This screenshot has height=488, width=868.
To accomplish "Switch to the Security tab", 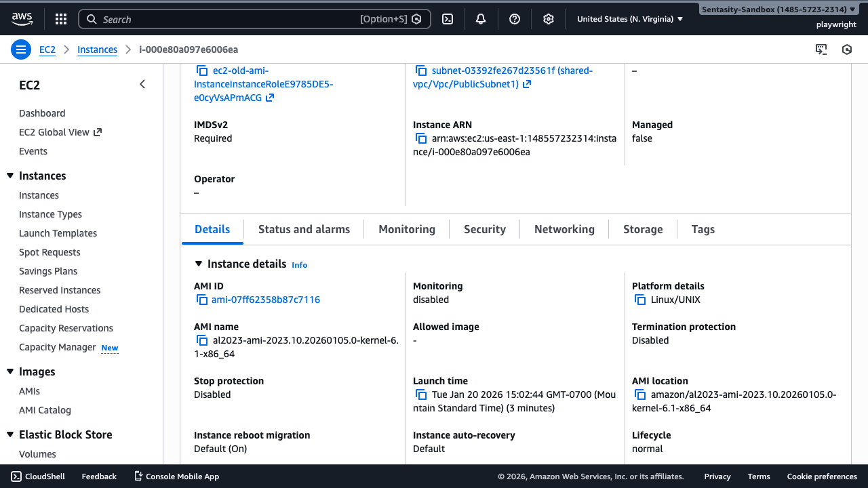I will pos(484,229).
